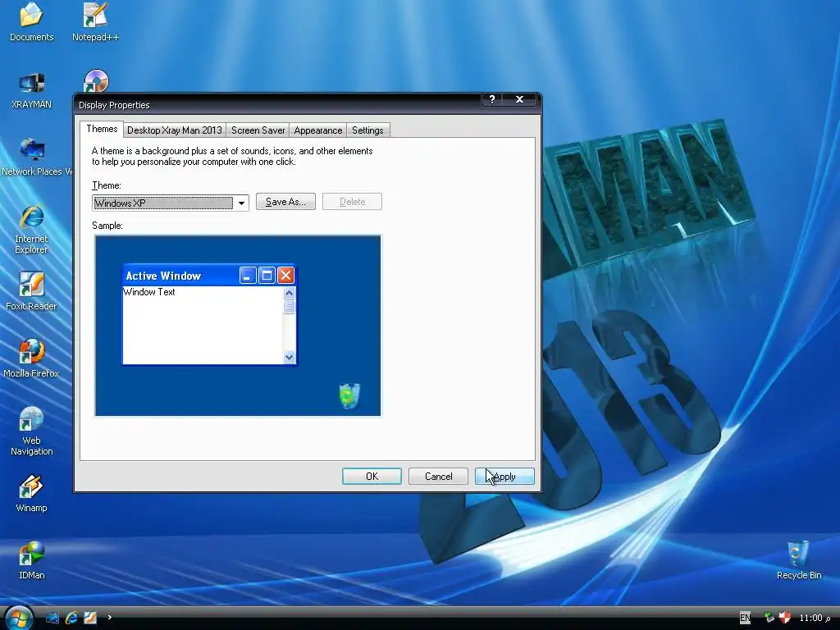Image resolution: width=840 pixels, height=630 pixels.
Task: Click the Display Properties title bar
Action: (x=279, y=104)
